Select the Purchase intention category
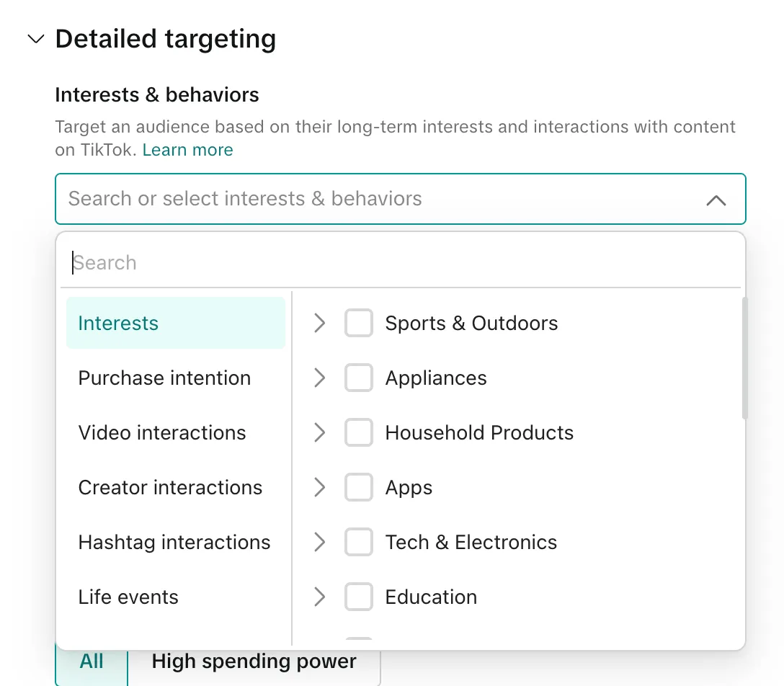784x686 pixels. 176,378
